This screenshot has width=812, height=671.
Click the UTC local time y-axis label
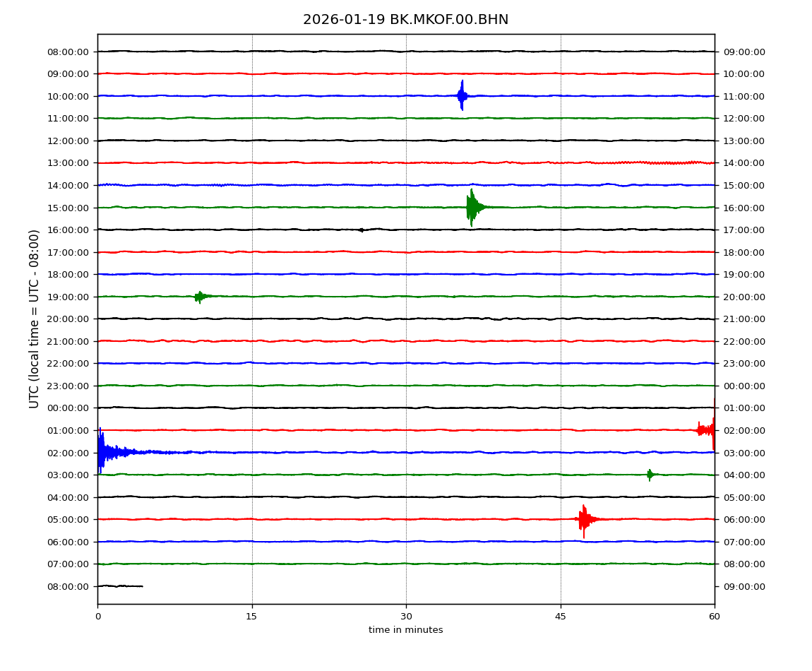pyautogui.click(x=35, y=319)
